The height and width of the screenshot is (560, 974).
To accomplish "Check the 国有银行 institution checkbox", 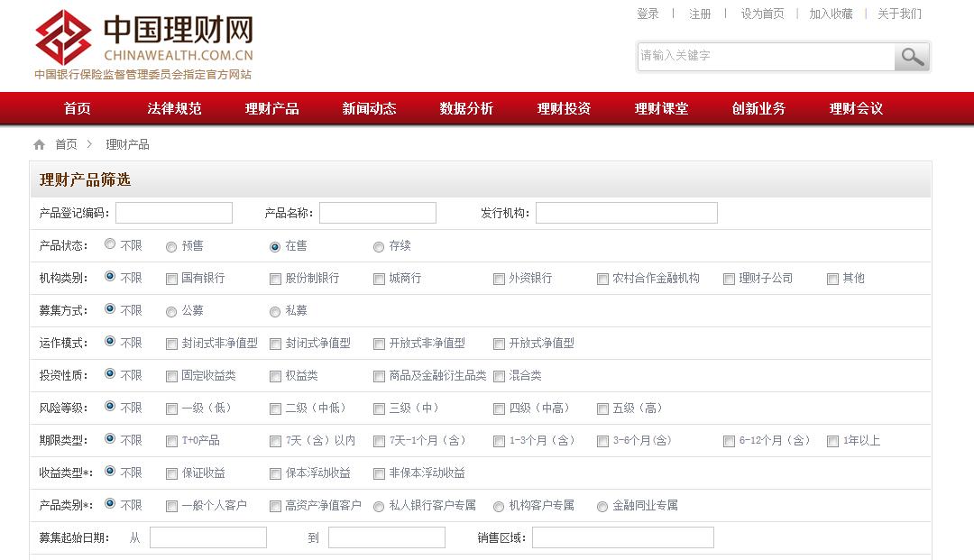I will click(x=170, y=279).
